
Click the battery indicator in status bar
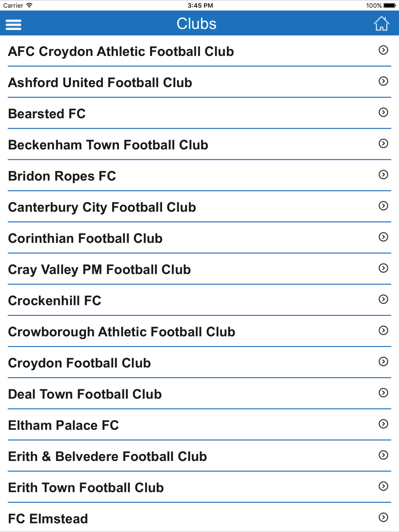pos(390,5)
